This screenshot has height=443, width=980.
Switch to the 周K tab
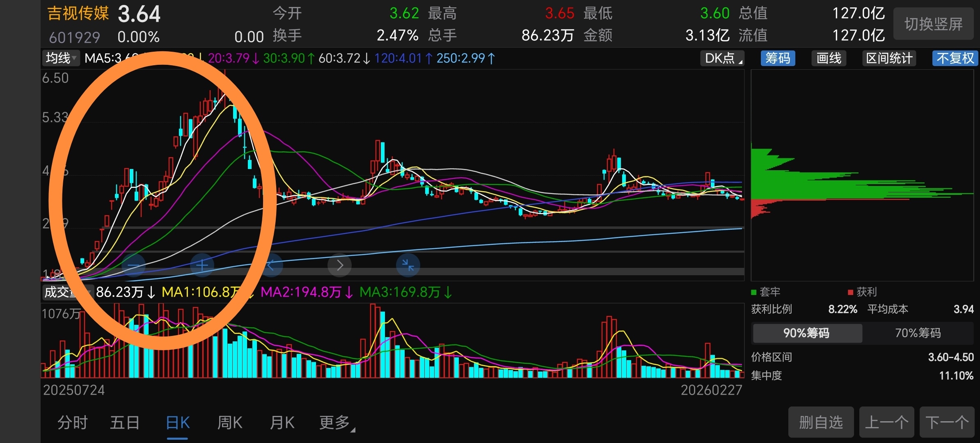tap(230, 422)
